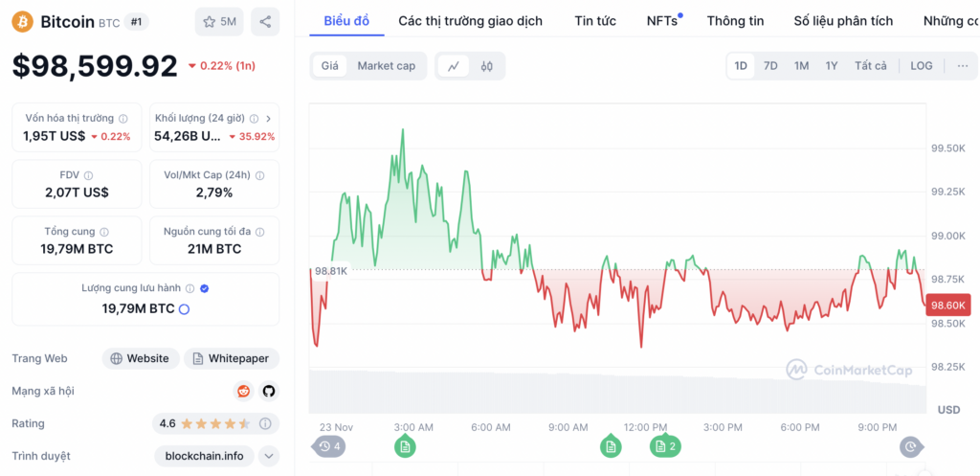Switch chart to Giá view
This screenshot has width=980, height=476.
[329, 66]
